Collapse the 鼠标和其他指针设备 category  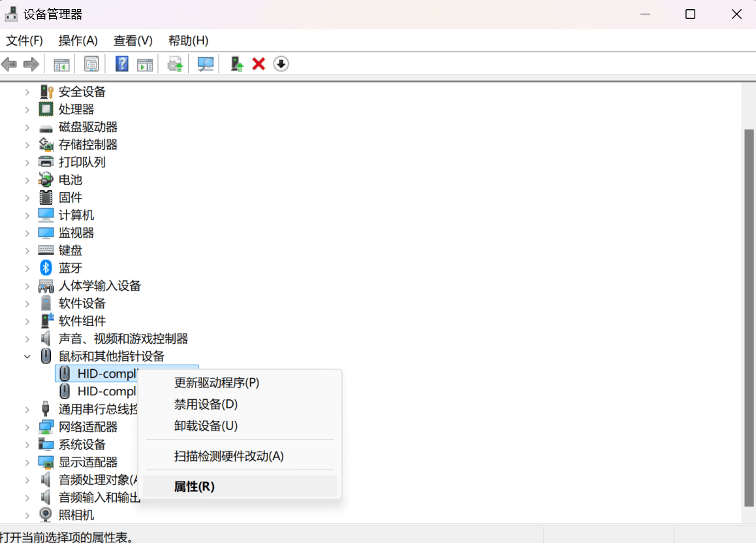click(x=27, y=356)
